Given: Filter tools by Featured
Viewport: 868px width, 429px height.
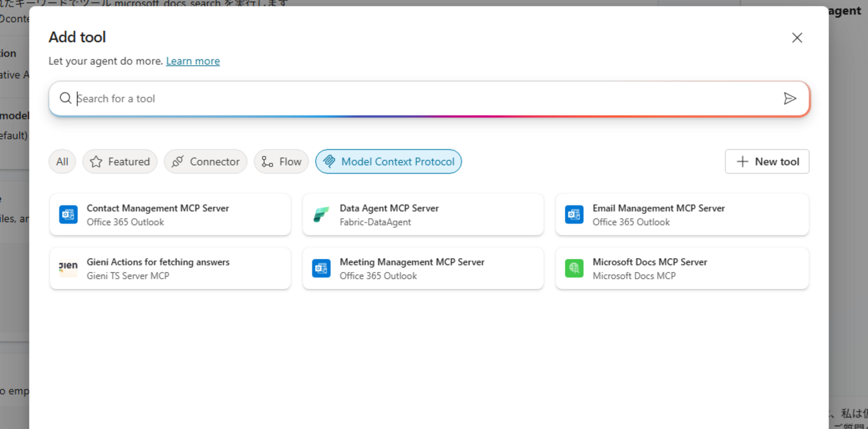Looking at the screenshot, I should pos(120,161).
